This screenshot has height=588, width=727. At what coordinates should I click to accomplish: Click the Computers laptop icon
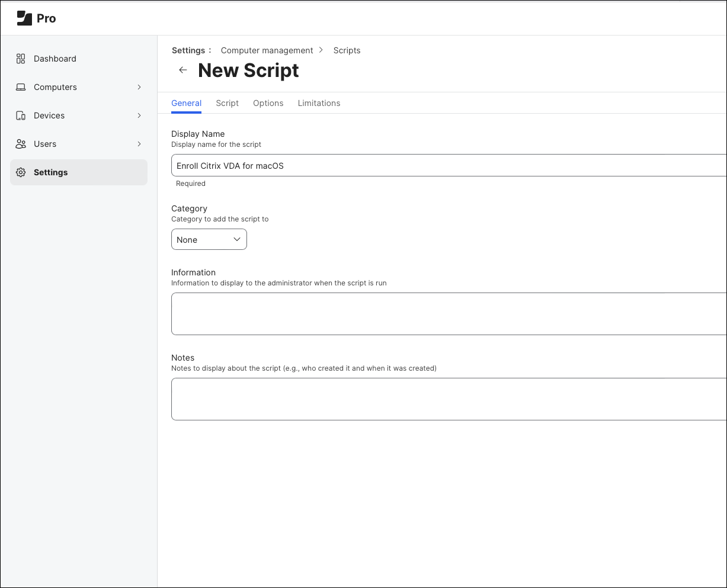point(21,87)
